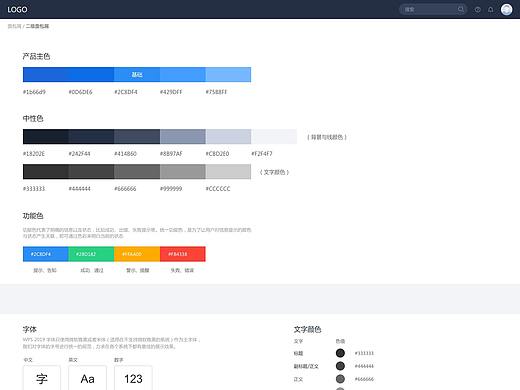Click the title text color dot

point(340,353)
